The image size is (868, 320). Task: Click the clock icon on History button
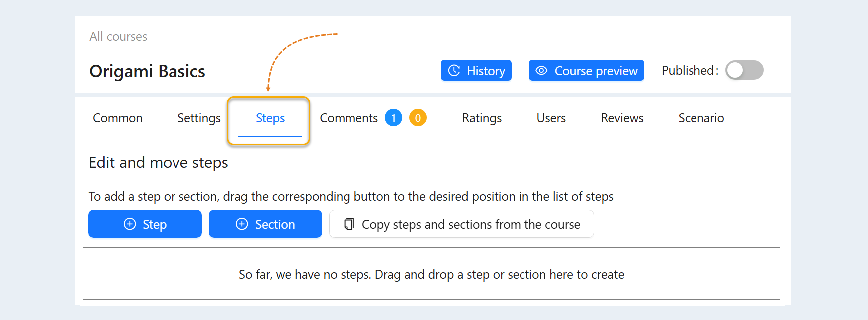click(x=454, y=70)
